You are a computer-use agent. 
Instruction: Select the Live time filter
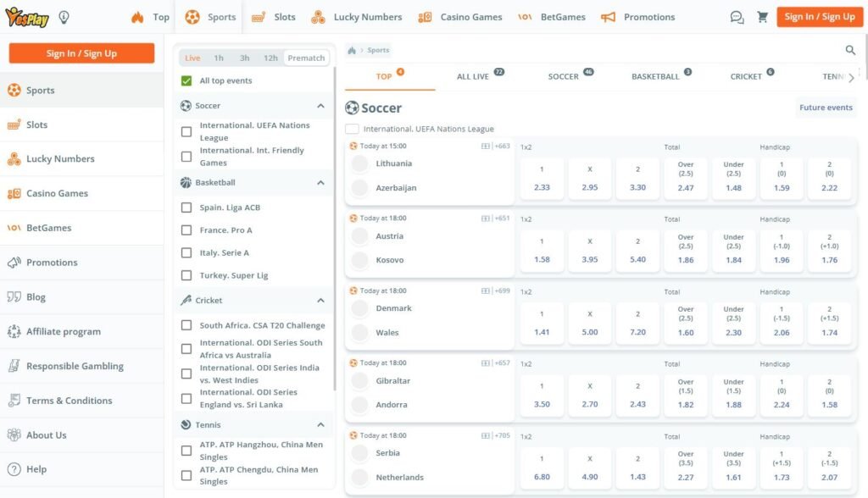tap(192, 58)
